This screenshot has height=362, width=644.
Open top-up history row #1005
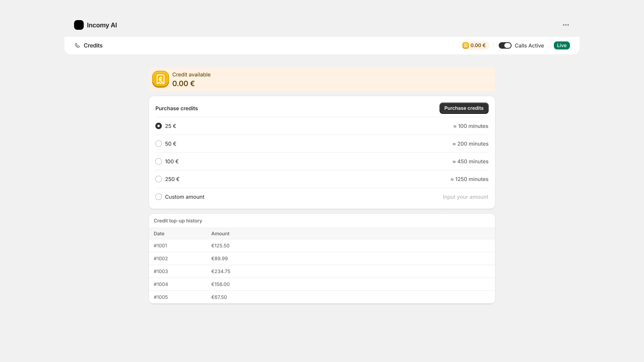point(322,297)
